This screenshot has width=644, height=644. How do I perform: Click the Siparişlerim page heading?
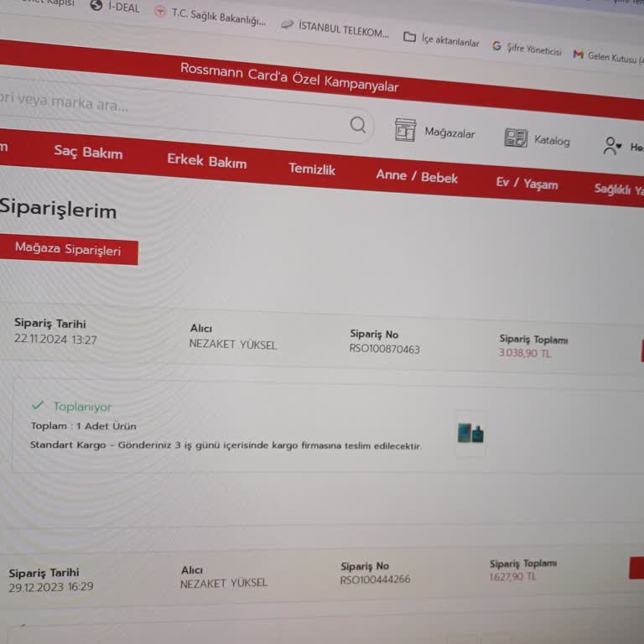[x=58, y=209]
